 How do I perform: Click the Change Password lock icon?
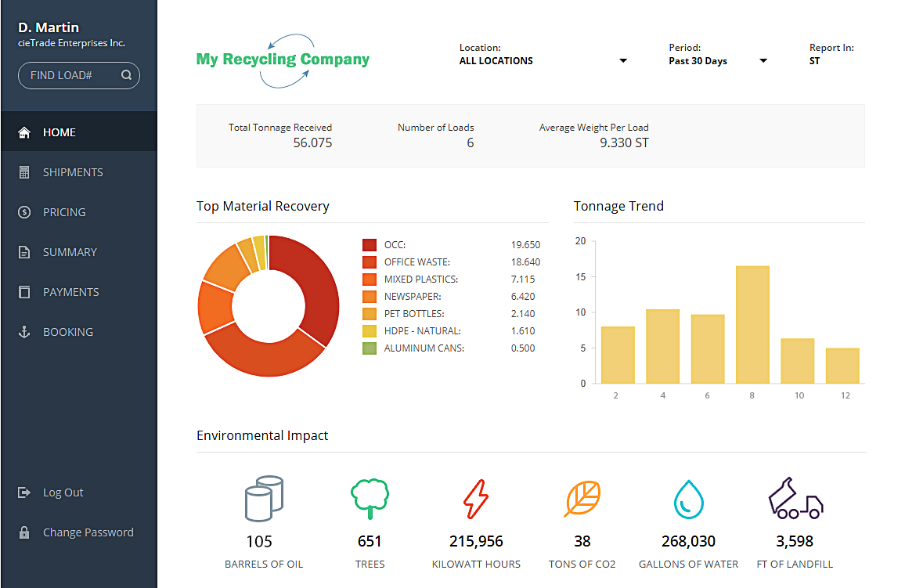click(24, 532)
